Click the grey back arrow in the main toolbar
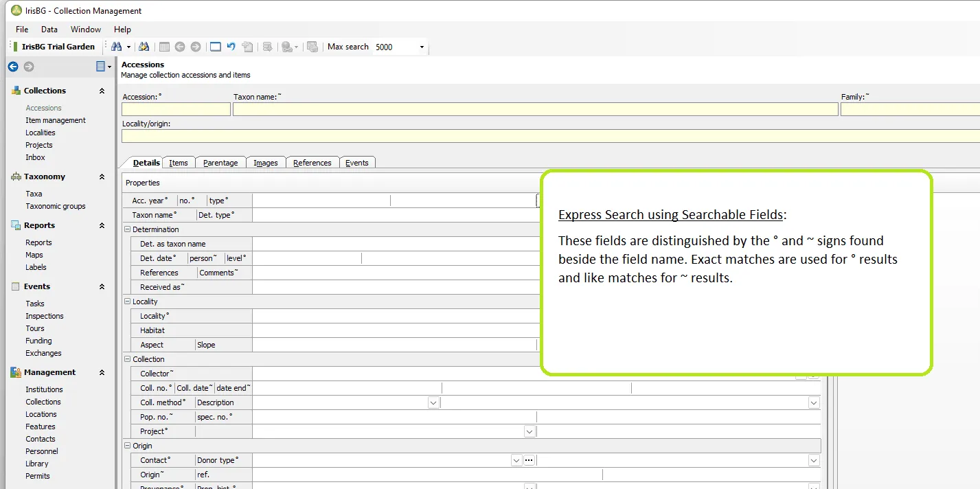The height and width of the screenshot is (489, 980). (180, 47)
